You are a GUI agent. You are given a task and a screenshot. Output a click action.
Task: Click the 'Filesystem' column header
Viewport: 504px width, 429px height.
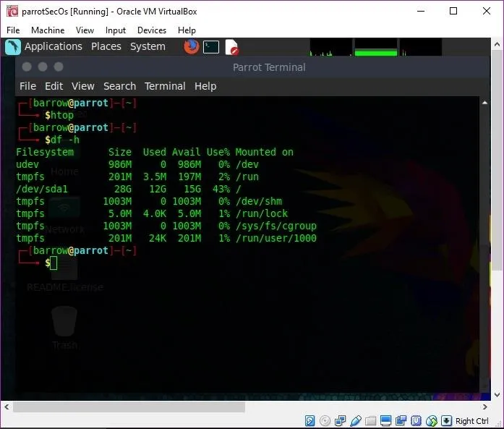[45, 152]
